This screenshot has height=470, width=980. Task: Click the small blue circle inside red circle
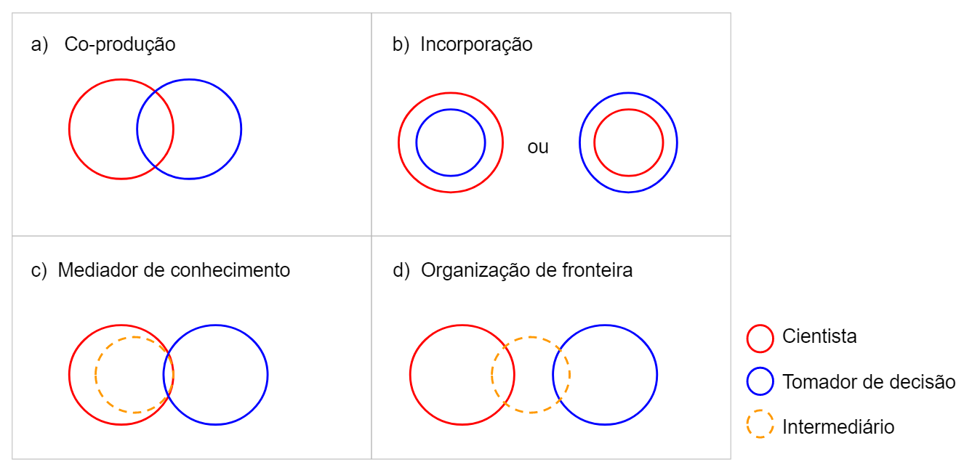point(451,142)
